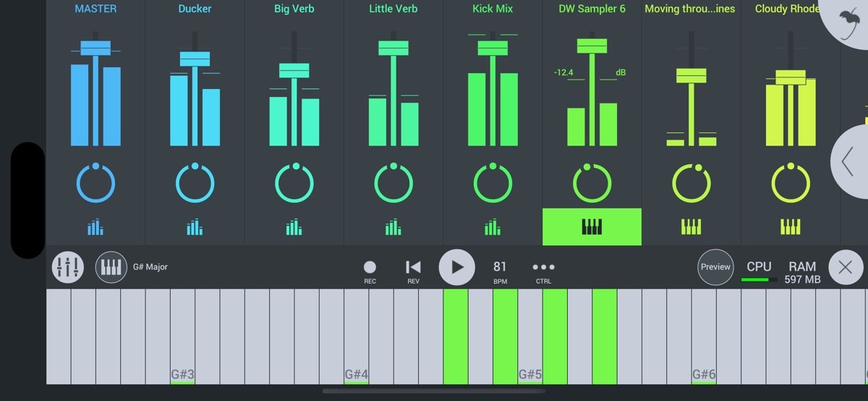Open the CTRL three-dots menu
868x401 pixels.
(543, 271)
